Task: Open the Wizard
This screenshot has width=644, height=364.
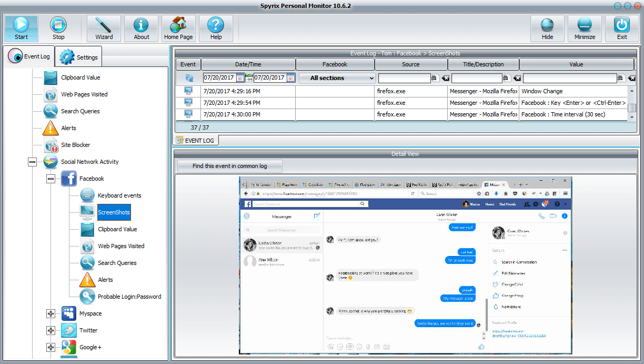Action: point(104,28)
